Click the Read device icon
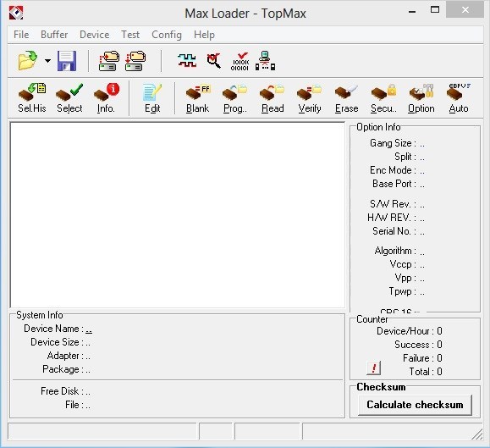The image size is (490, 448). 273,98
